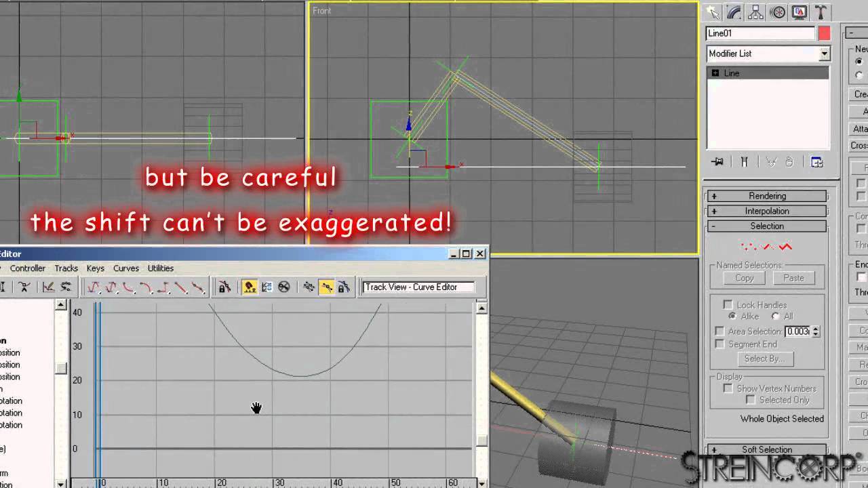This screenshot has width=868, height=488.
Task: Click the Front viewport label
Action: pos(322,11)
